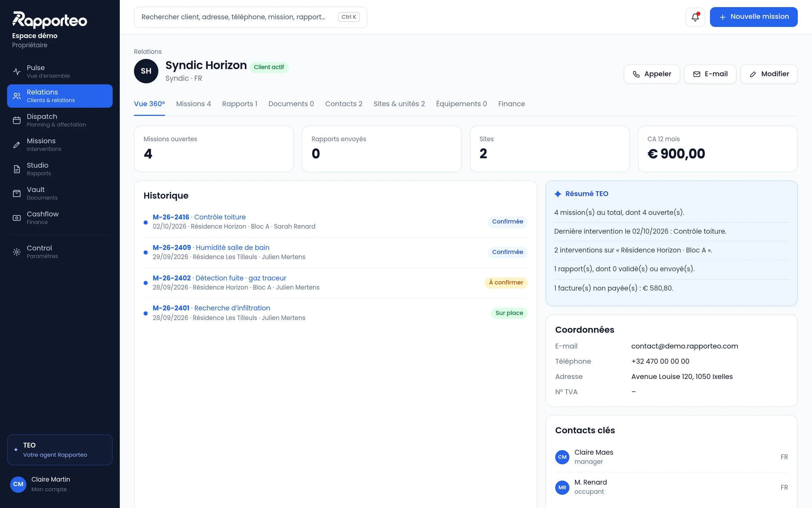Click the E-mail button

(710, 74)
